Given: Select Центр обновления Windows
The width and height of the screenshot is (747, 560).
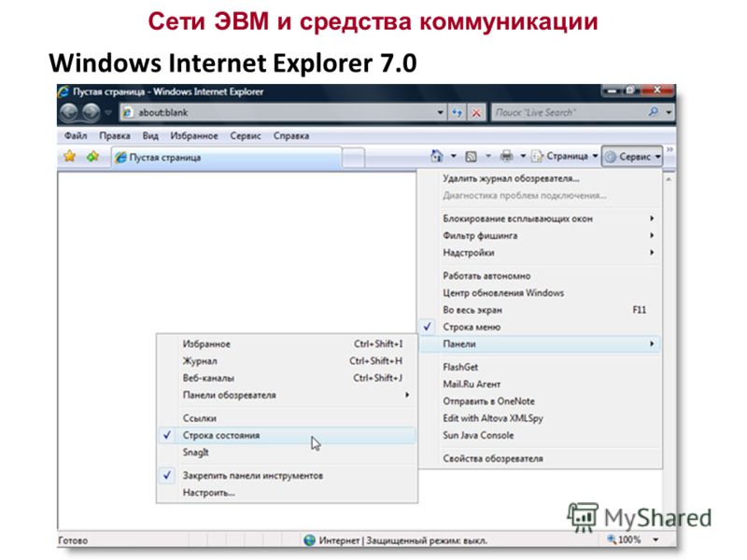Looking at the screenshot, I should (x=541, y=293).
